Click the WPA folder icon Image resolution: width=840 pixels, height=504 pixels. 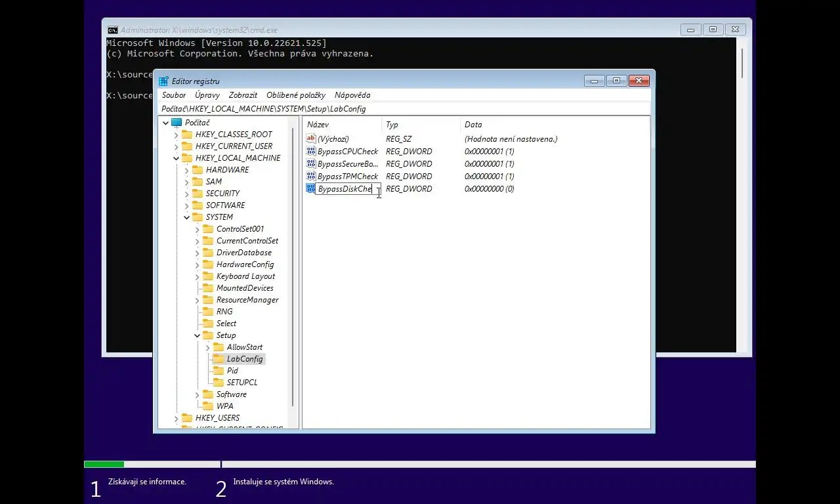point(208,406)
